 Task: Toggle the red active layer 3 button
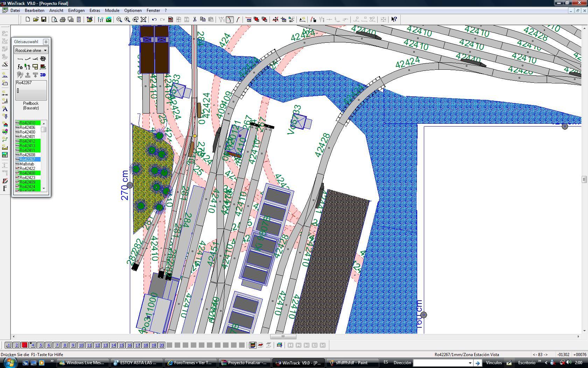coord(24,345)
